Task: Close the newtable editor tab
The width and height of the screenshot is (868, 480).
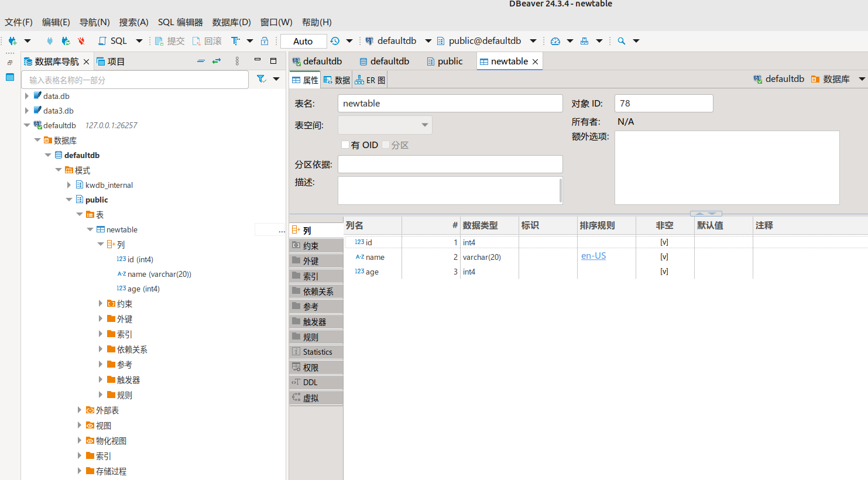Action: (x=535, y=61)
